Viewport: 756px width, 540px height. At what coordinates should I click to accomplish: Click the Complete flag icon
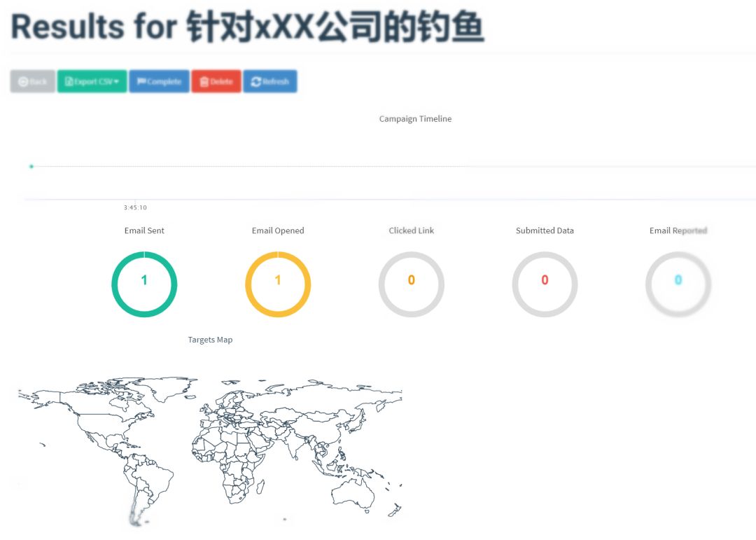pos(141,81)
